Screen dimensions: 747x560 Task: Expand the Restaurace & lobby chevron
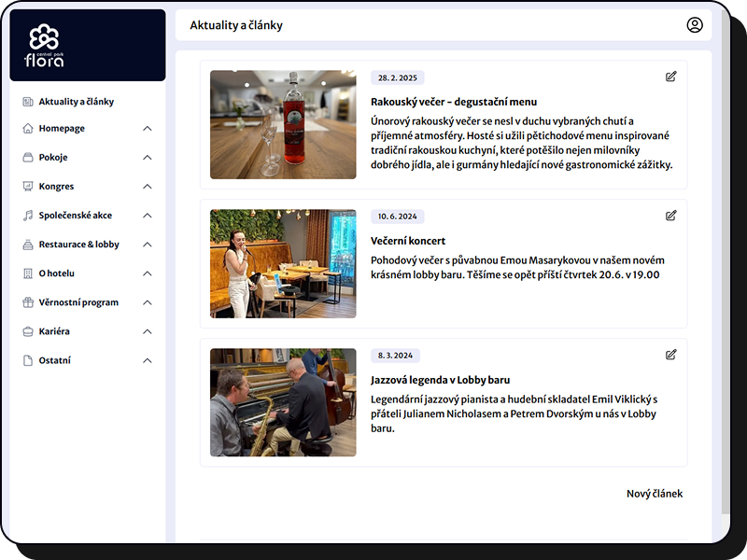coord(147,245)
